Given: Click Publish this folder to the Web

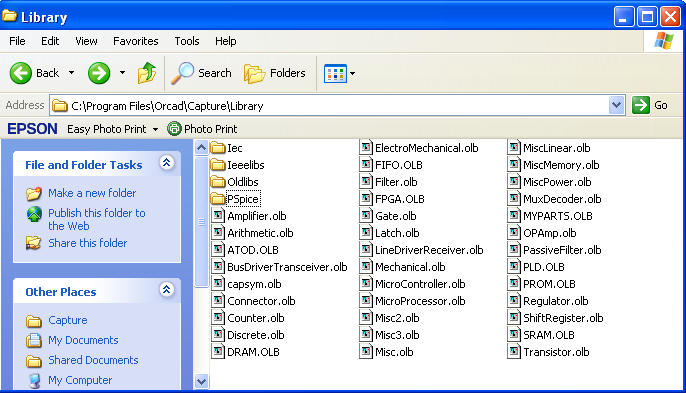Looking at the screenshot, I should click(96, 219).
